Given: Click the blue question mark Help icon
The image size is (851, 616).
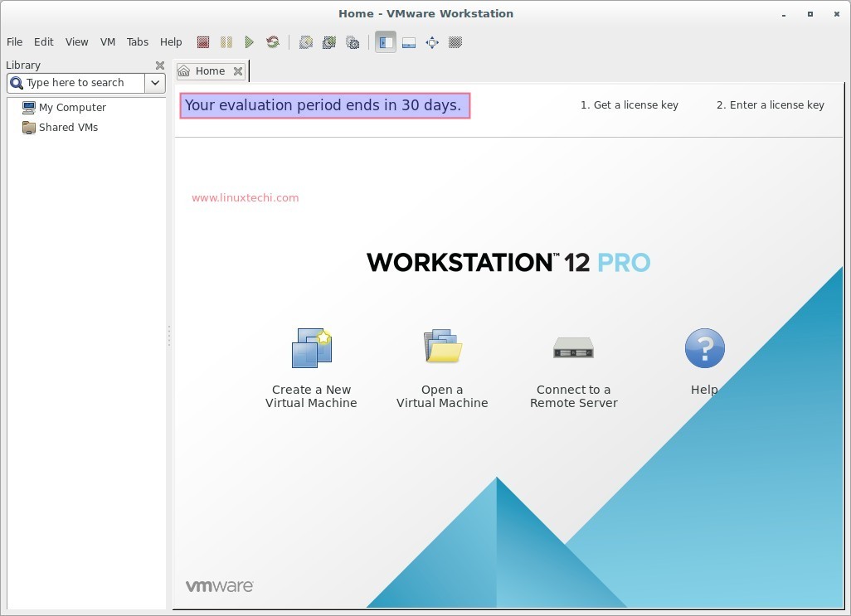Looking at the screenshot, I should [704, 348].
